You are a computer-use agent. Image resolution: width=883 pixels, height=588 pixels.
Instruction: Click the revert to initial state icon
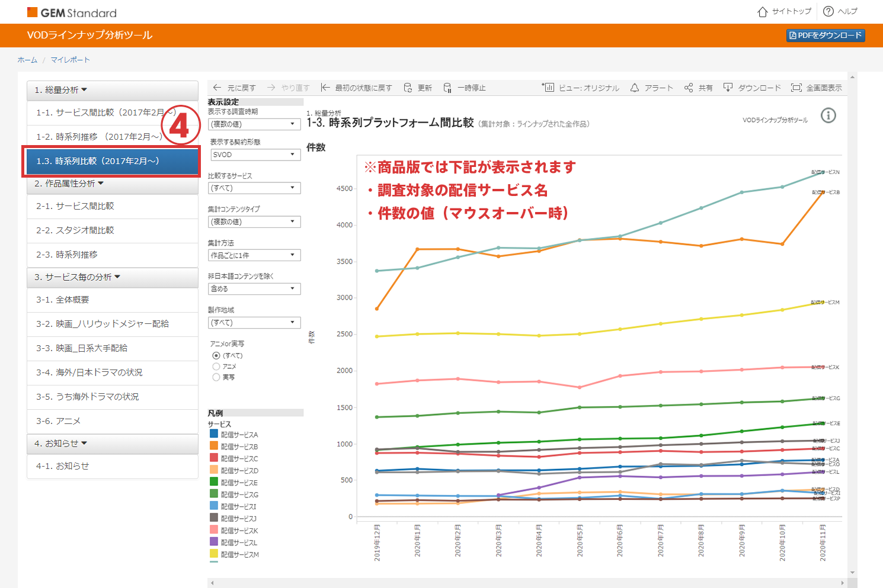pyautogui.click(x=325, y=88)
